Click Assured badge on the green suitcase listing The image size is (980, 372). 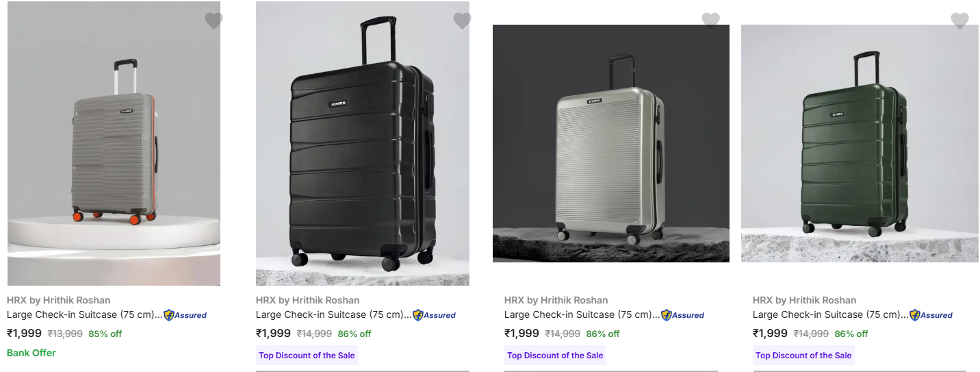pos(931,315)
